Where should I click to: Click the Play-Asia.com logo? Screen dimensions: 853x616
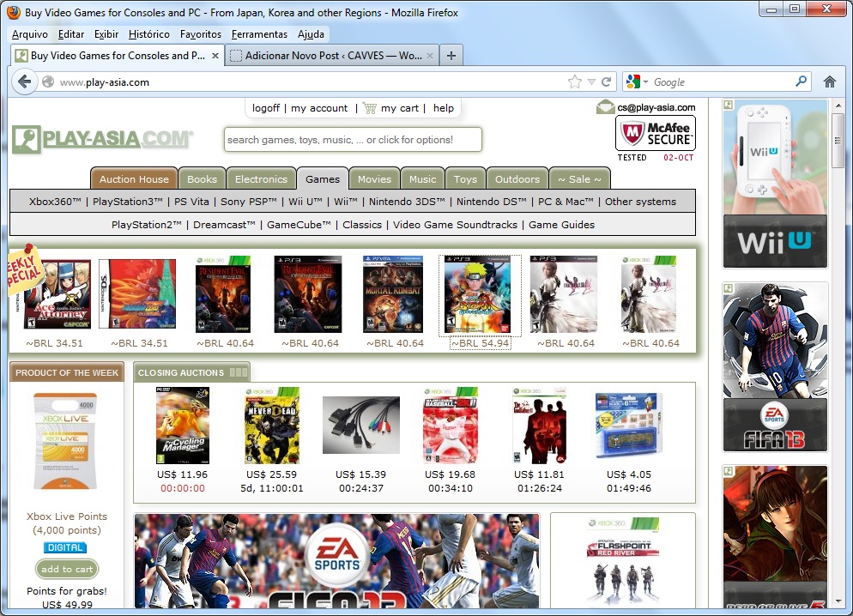(x=103, y=139)
